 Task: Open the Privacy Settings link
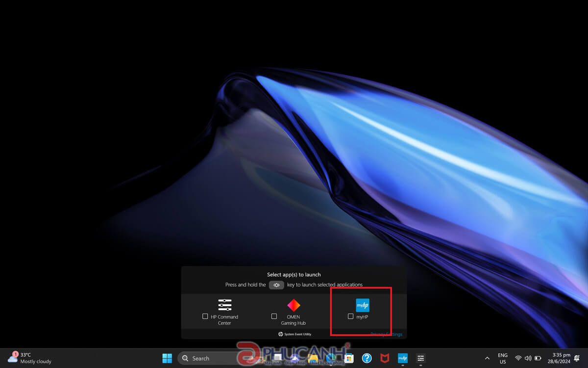click(386, 334)
